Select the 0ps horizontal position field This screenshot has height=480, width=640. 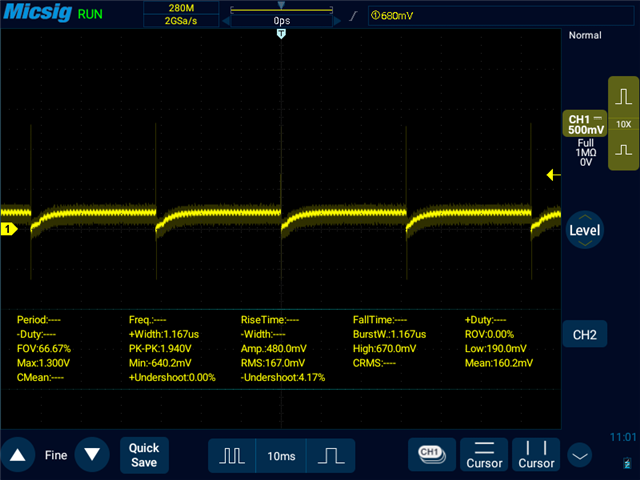pyautogui.click(x=282, y=21)
